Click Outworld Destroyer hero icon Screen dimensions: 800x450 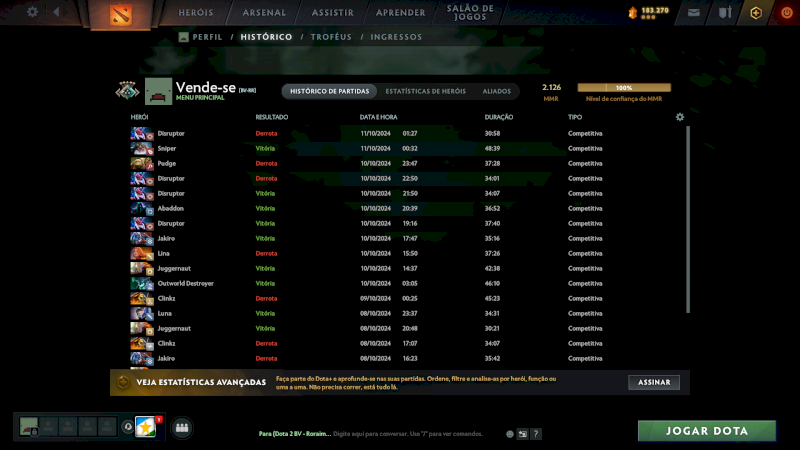point(142,284)
